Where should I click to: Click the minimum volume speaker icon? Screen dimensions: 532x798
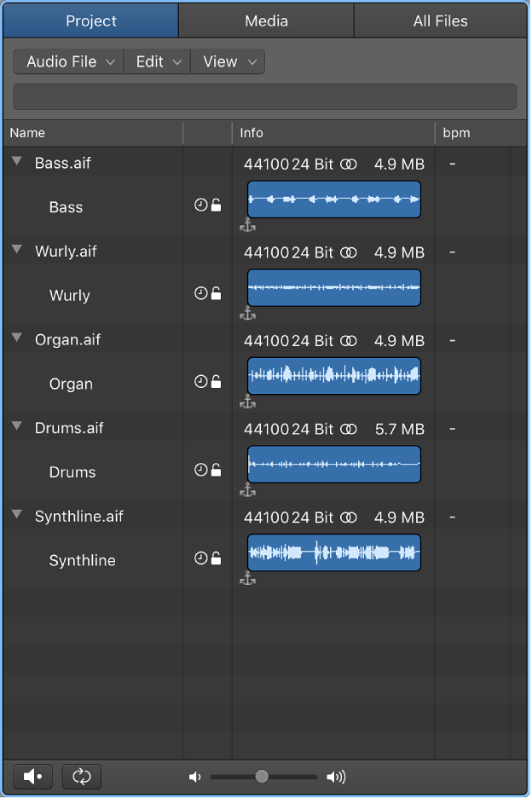(195, 776)
